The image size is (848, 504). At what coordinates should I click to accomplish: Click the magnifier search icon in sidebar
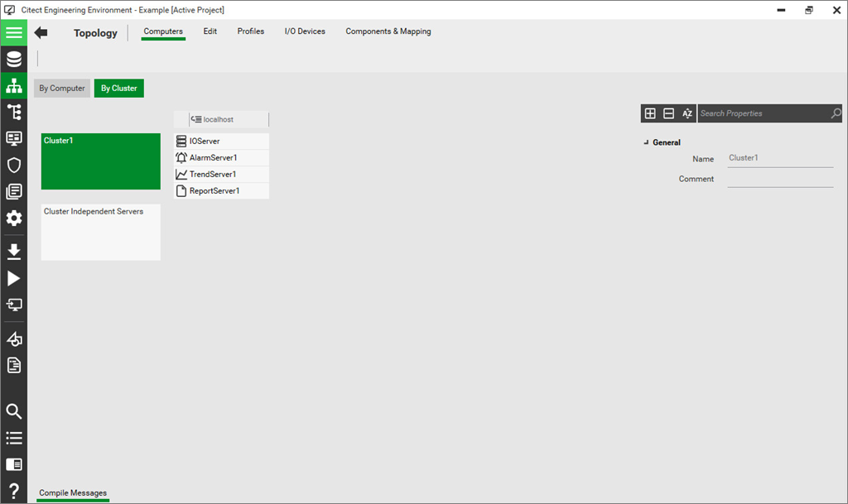[13, 411]
